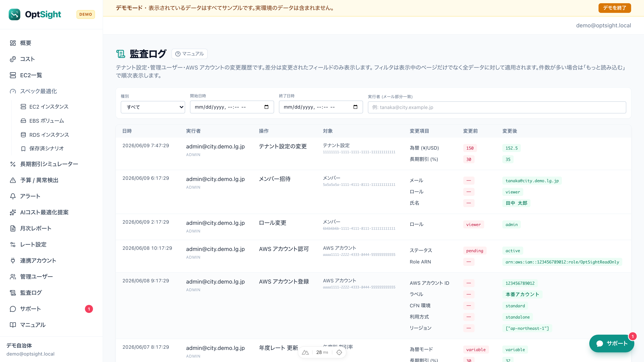
Task: Click demo@optsight.local in the top header
Action: coord(604,26)
